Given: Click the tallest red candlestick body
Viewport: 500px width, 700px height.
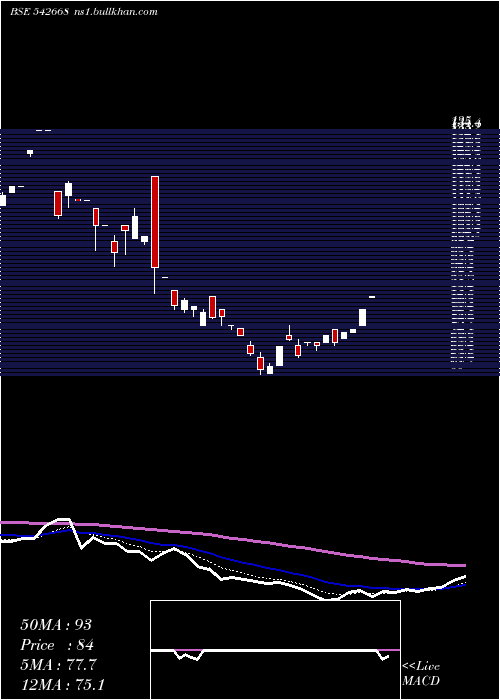Looking at the screenshot, I should click(x=155, y=222).
